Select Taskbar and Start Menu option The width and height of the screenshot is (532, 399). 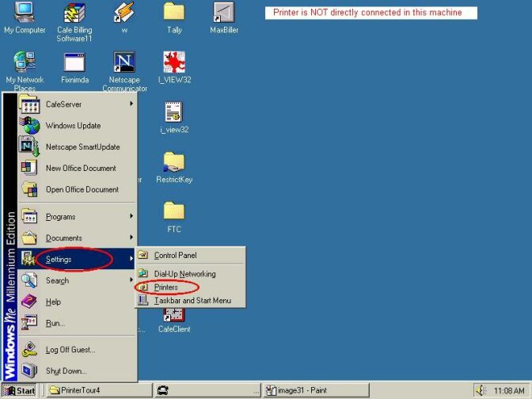pyautogui.click(x=192, y=301)
